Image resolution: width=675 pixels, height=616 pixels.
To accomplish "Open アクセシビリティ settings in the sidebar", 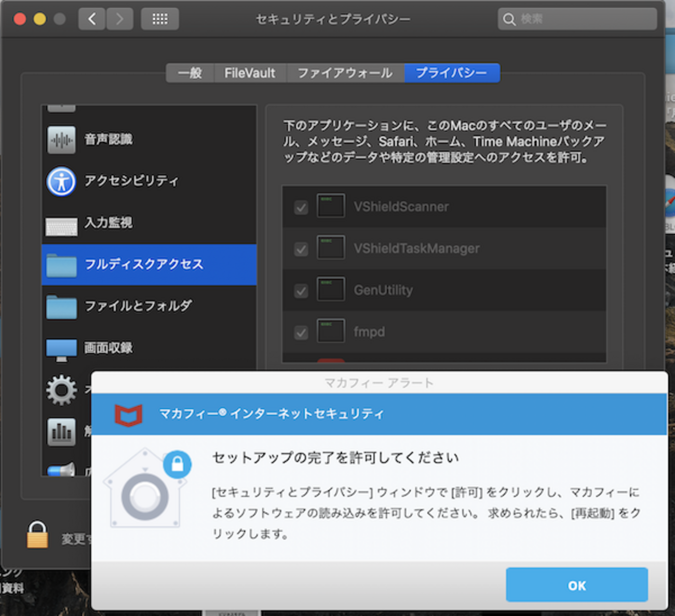I will click(x=61, y=181).
